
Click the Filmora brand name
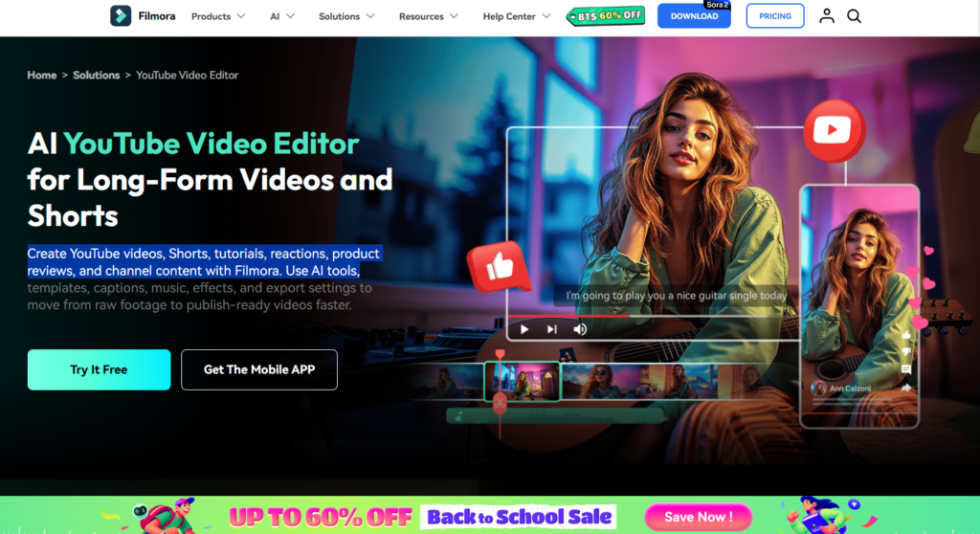157,16
